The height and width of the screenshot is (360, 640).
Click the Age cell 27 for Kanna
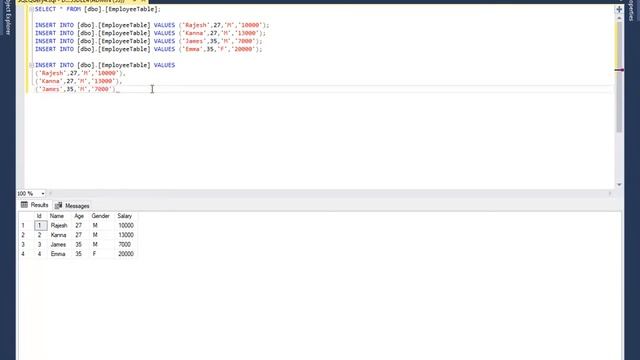[x=79, y=235]
